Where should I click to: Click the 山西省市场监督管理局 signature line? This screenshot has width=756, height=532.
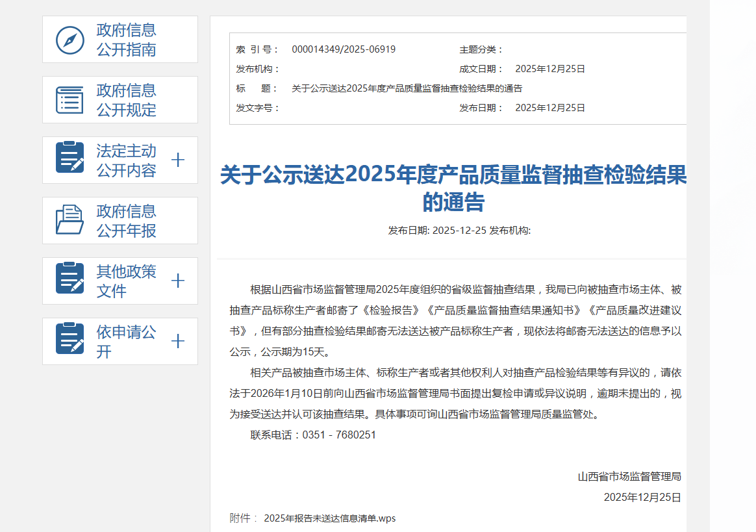click(629, 476)
